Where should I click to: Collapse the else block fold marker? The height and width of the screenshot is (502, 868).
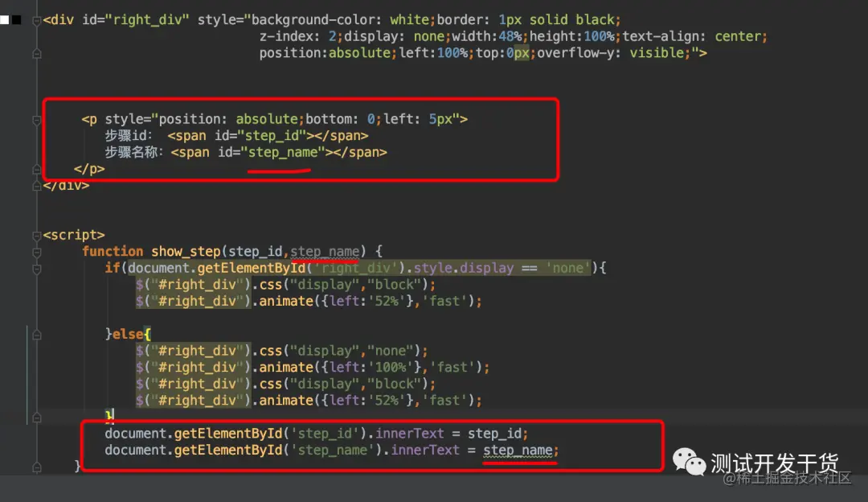coord(36,335)
